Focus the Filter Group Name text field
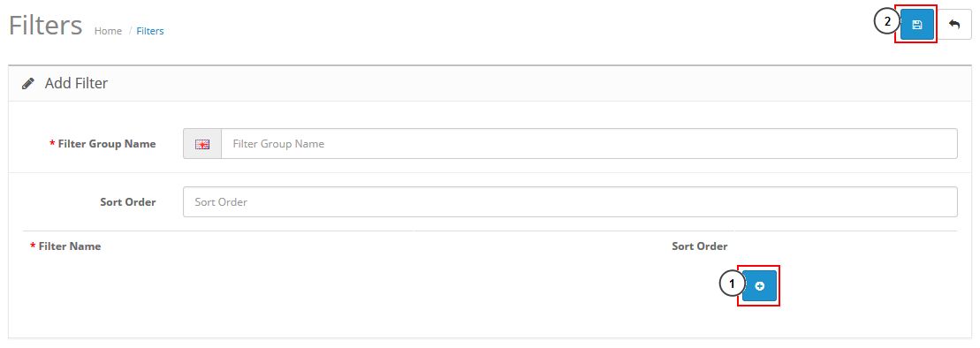Viewport: 980px width, 348px height. pyautogui.click(x=589, y=144)
